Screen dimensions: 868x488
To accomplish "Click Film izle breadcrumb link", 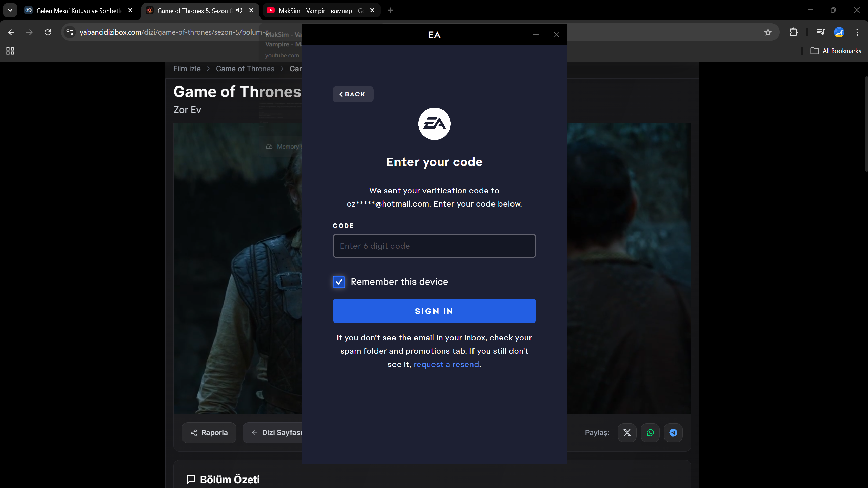I will pos(187,69).
